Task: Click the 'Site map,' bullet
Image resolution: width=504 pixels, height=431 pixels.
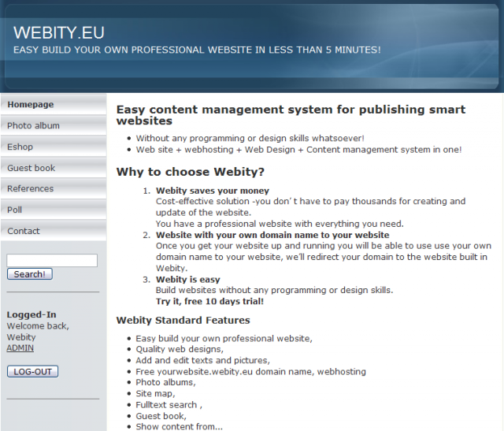Action: click(x=155, y=394)
